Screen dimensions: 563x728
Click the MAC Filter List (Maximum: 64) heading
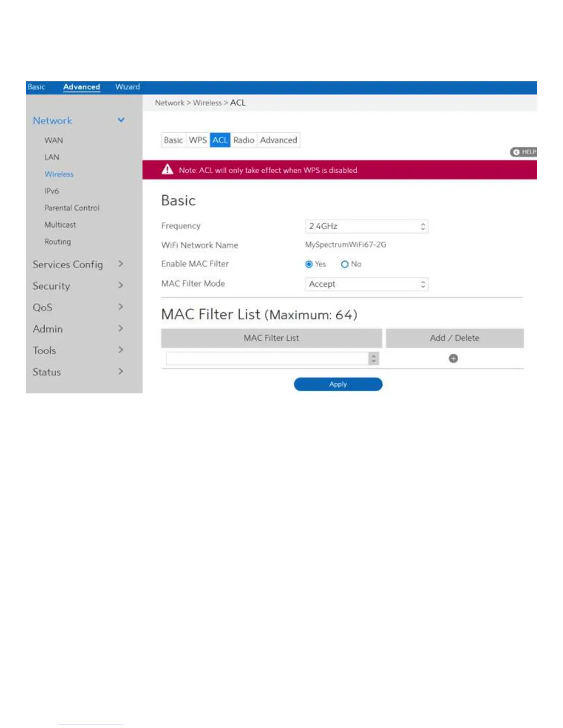[x=259, y=315]
